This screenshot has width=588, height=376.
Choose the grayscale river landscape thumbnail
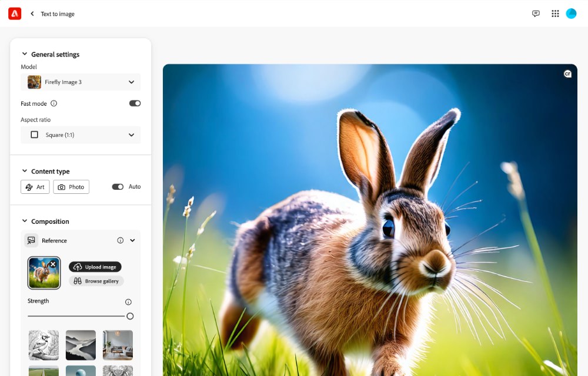point(81,345)
